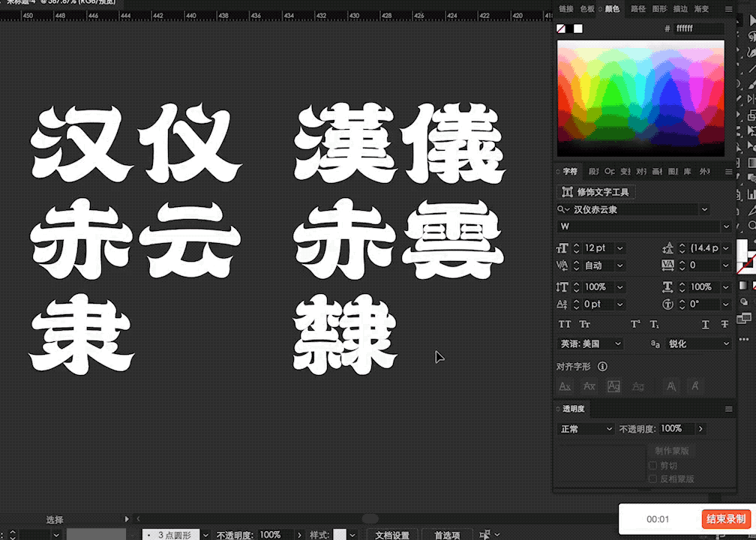The image size is (756, 540).
Task: Click the 制作蒙版 button
Action: point(671,451)
